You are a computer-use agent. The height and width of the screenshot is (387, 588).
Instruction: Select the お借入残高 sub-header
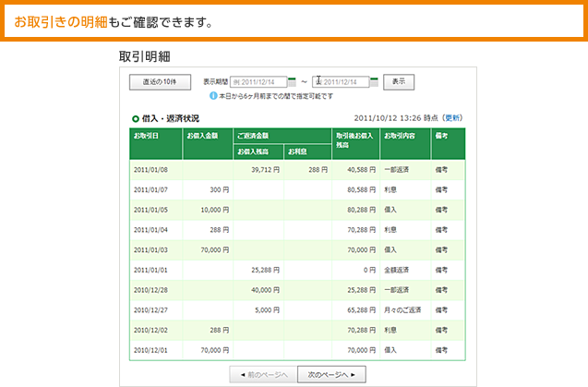[258, 151]
